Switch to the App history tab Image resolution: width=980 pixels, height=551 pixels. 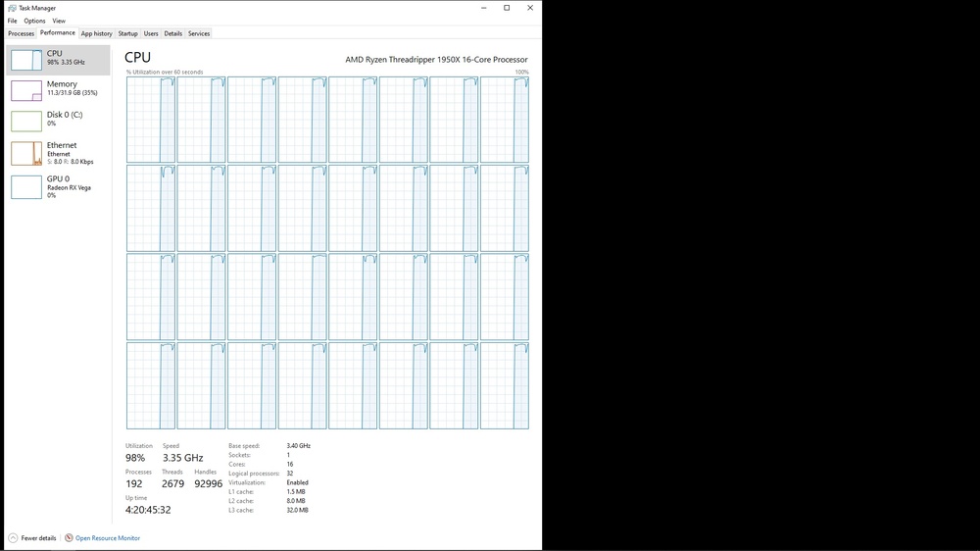(x=96, y=33)
